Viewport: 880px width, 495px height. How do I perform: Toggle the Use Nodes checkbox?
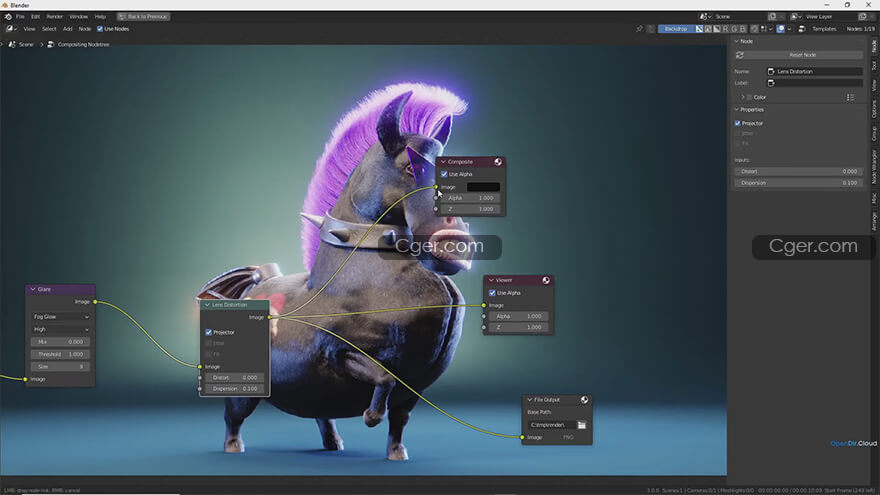[100, 29]
